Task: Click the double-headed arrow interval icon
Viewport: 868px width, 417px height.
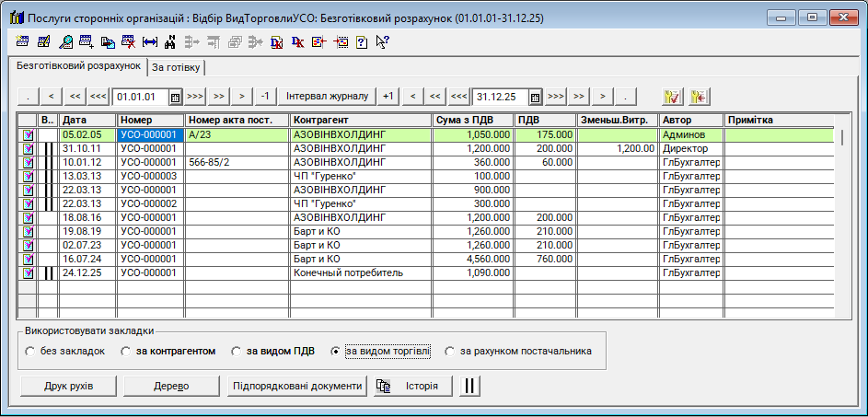Action: click(150, 41)
